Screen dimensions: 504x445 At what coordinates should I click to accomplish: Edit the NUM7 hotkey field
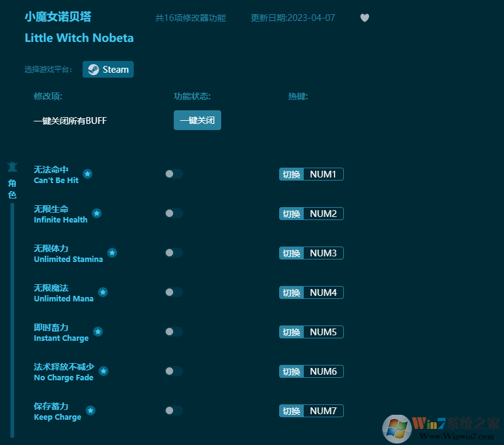point(323,411)
